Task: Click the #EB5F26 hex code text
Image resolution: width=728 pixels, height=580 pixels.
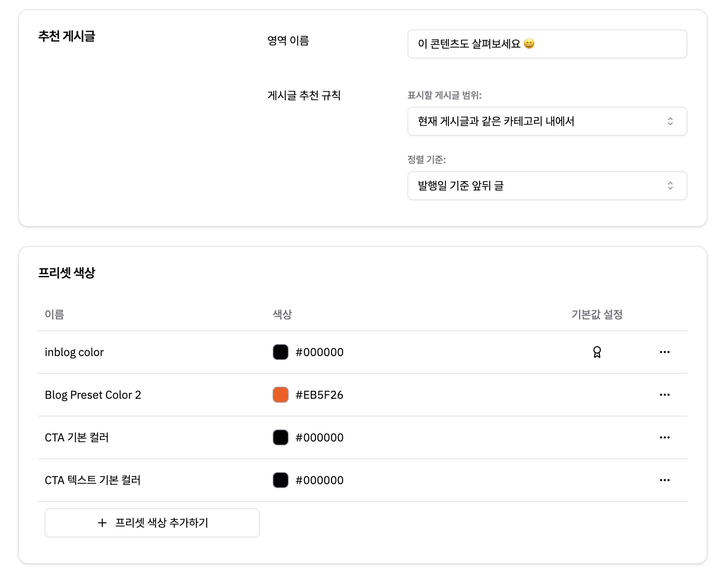Action: [x=319, y=395]
